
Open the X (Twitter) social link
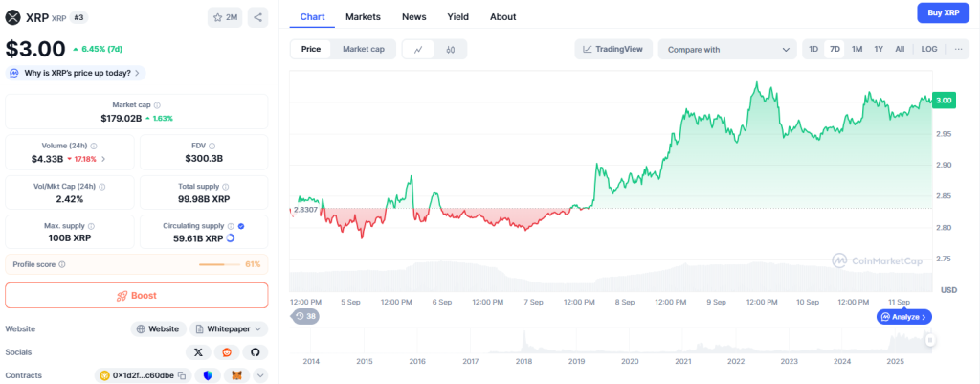point(198,352)
